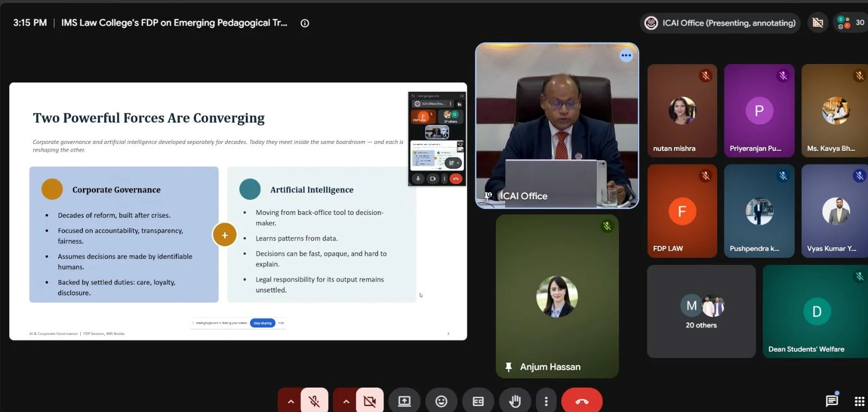Click muted mic icon on Priyeranjan tile
Image resolution: width=868 pixels, height=412 pixels.
click(x=783, y=76)
